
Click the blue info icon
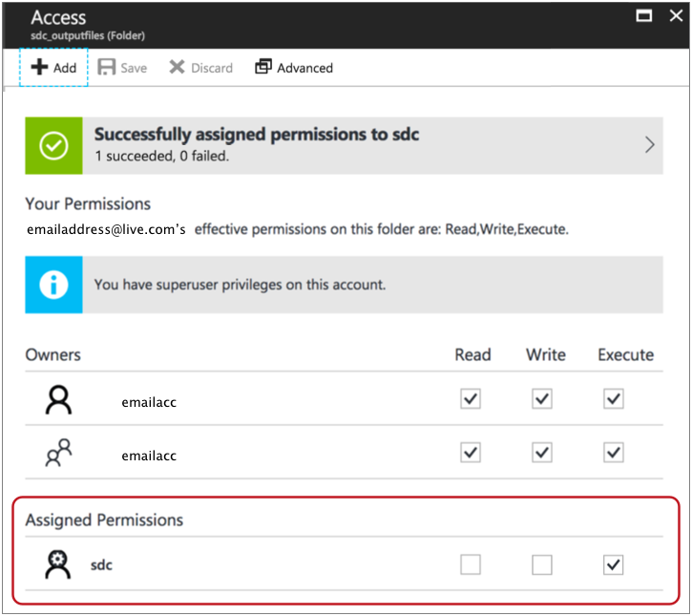(53, 285)
